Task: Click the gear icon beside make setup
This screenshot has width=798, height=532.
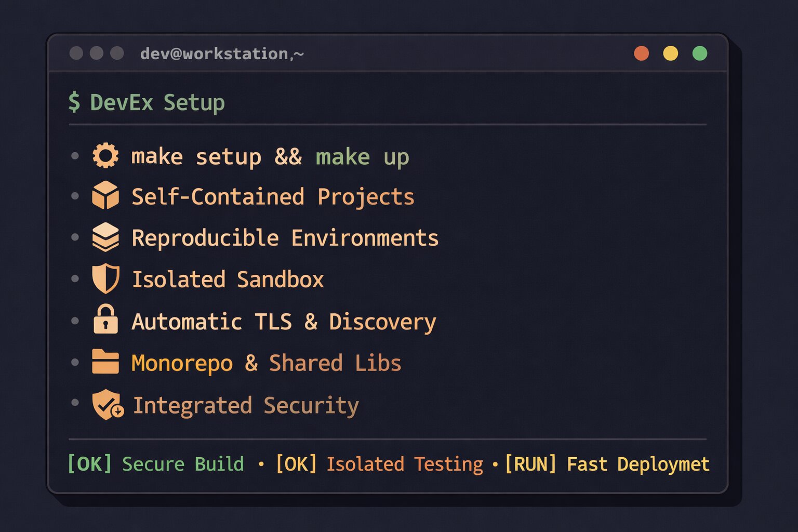Action: click(105, 156)
